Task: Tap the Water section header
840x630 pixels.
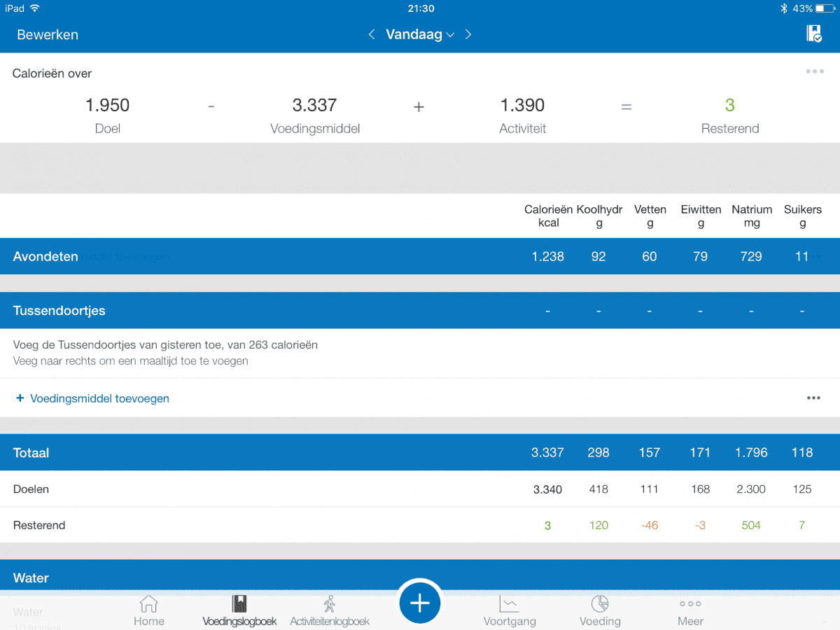Action: (31, 577)
